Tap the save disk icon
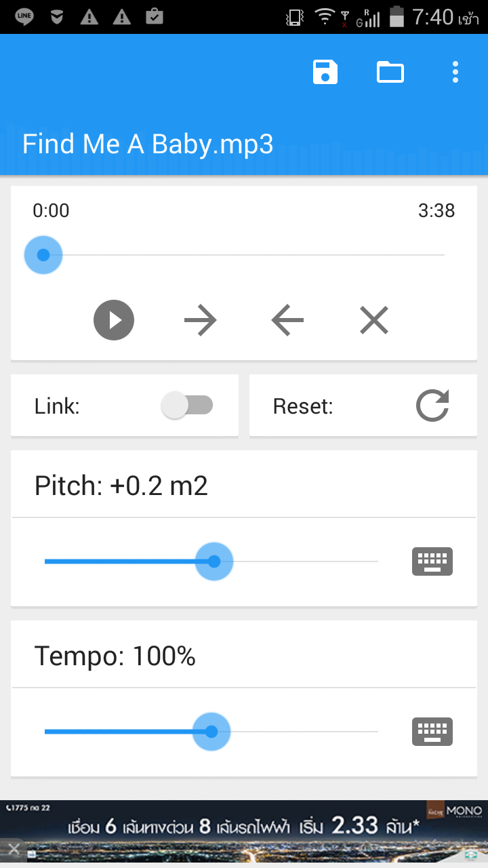 (x=325, y=72)
